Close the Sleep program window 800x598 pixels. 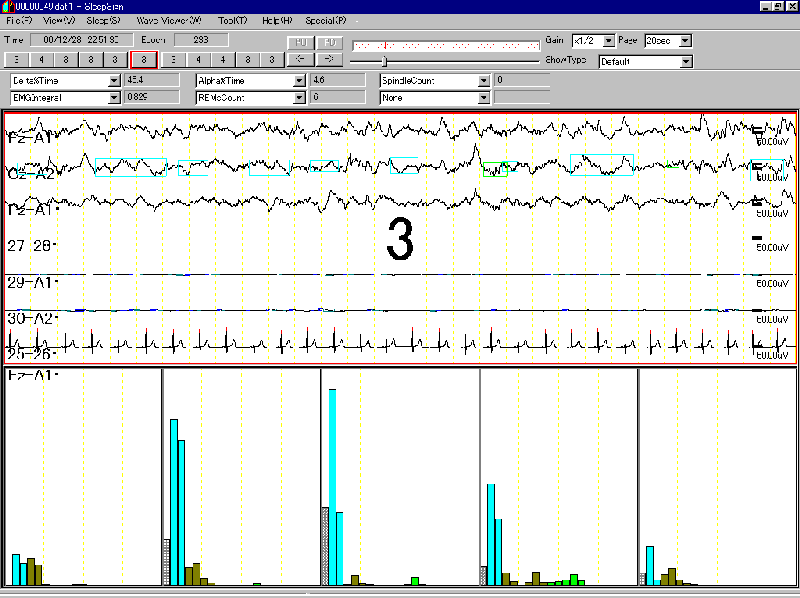pyautogui.click(x=791, y=7)
